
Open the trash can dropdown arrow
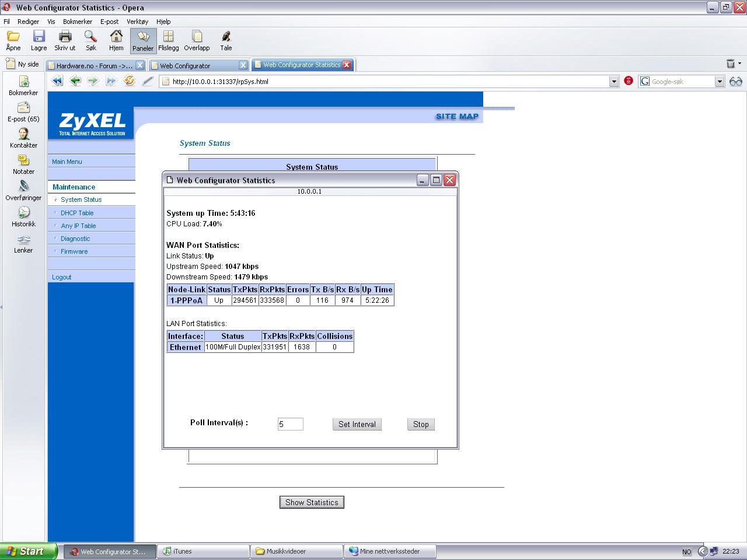[739, 64]
